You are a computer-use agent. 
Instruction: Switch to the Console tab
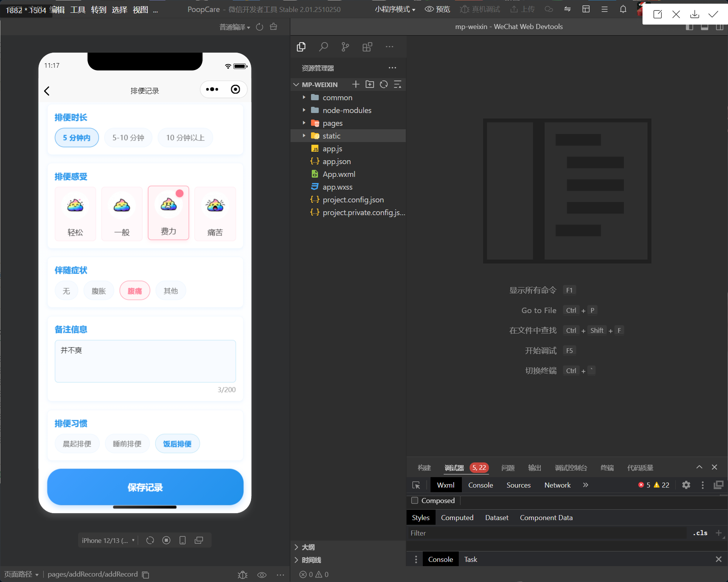480,485
